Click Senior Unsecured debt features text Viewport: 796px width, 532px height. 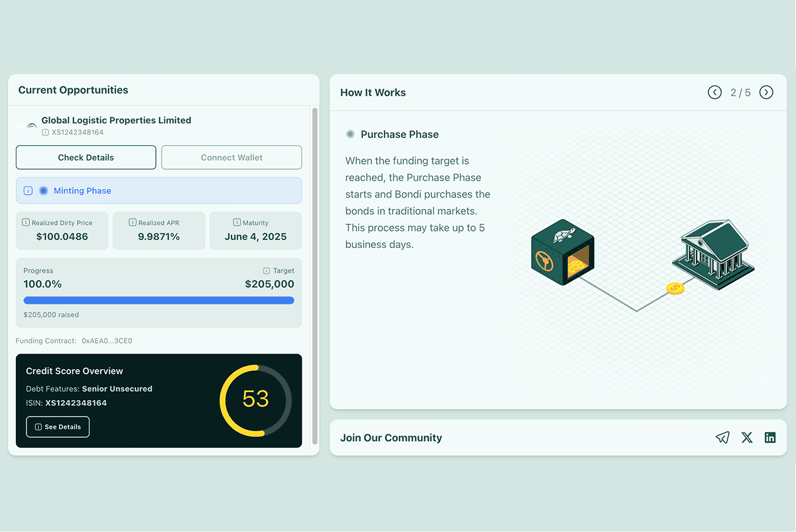pyautogui.click(x=117, y=389)
